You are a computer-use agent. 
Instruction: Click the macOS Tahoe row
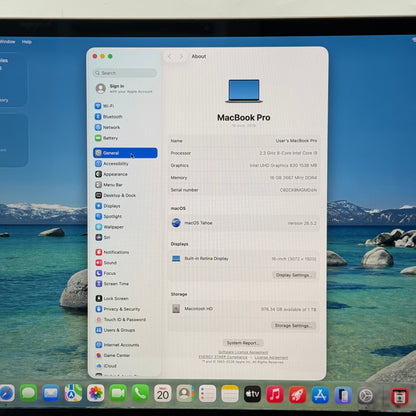[x=244, y=223]
